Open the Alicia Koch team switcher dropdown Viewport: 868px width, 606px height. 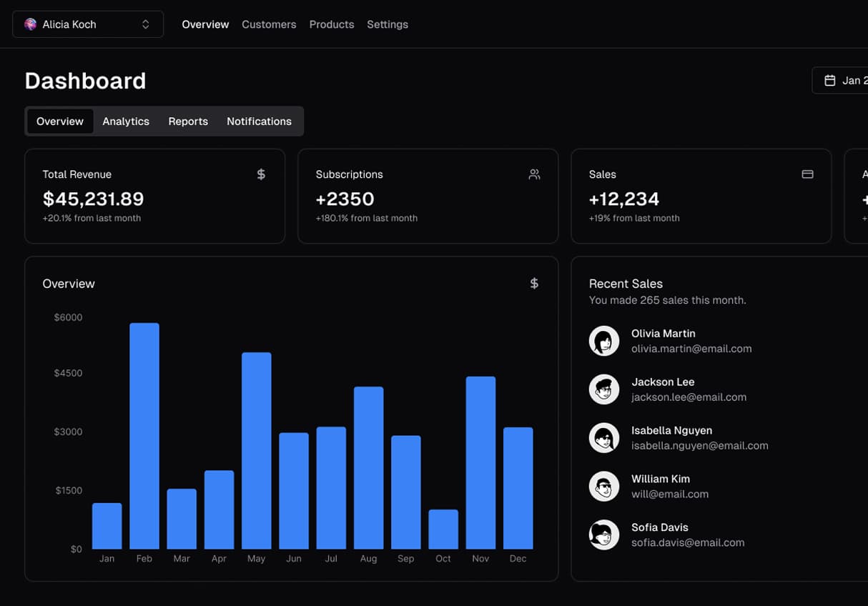tap(87, 24)
